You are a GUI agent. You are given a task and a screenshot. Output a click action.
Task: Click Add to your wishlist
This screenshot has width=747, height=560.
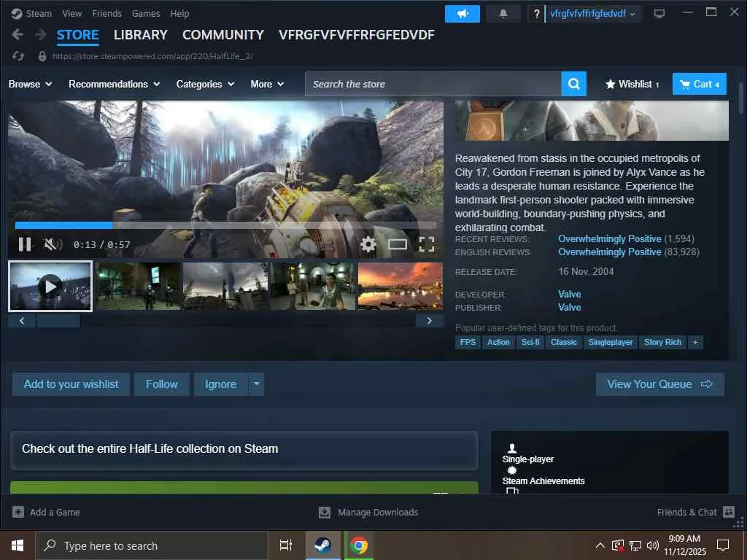(71, 384)
